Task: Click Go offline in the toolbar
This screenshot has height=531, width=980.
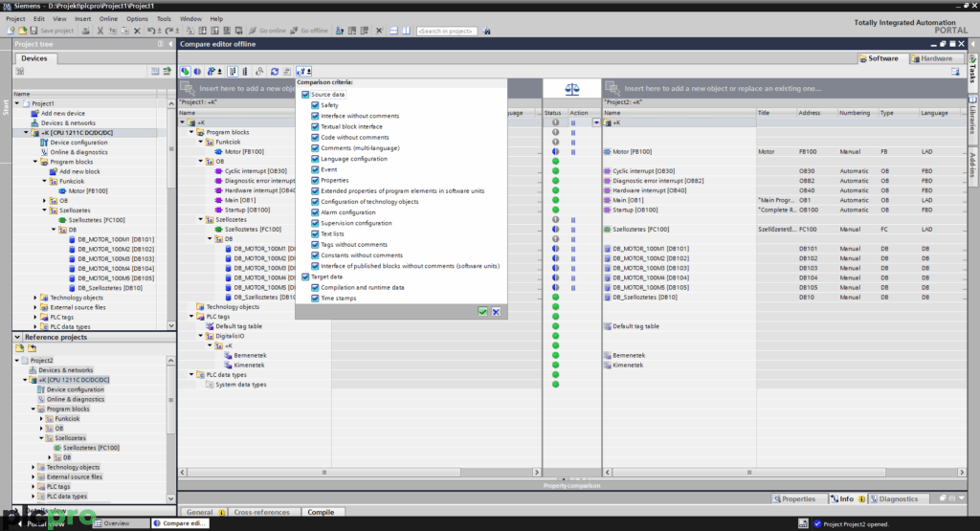Action: click(x=309, y=31)
